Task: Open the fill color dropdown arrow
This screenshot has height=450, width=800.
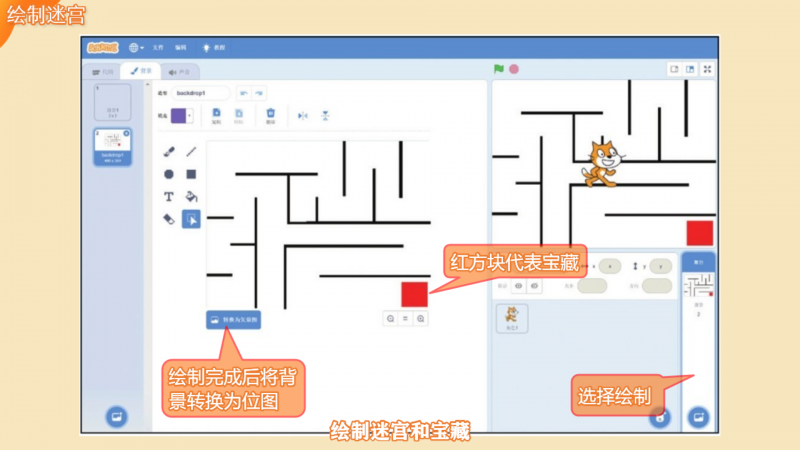Action: (189, 116)
